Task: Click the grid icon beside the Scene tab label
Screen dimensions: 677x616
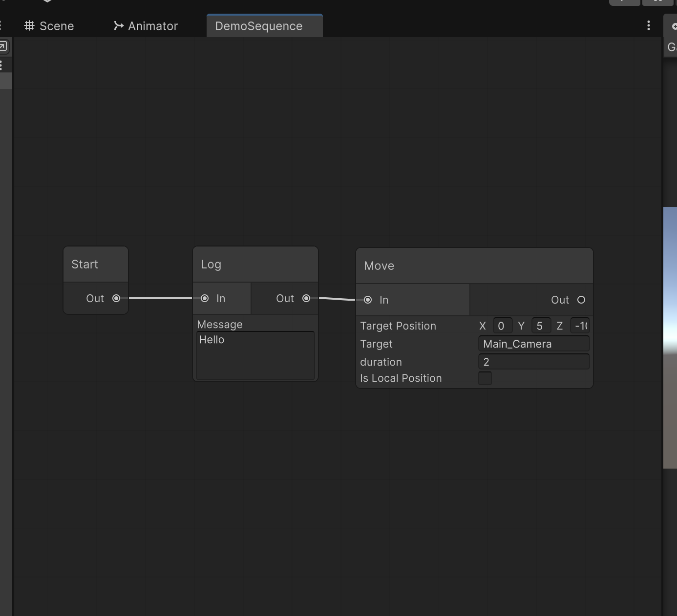Action: coord(29,25)
